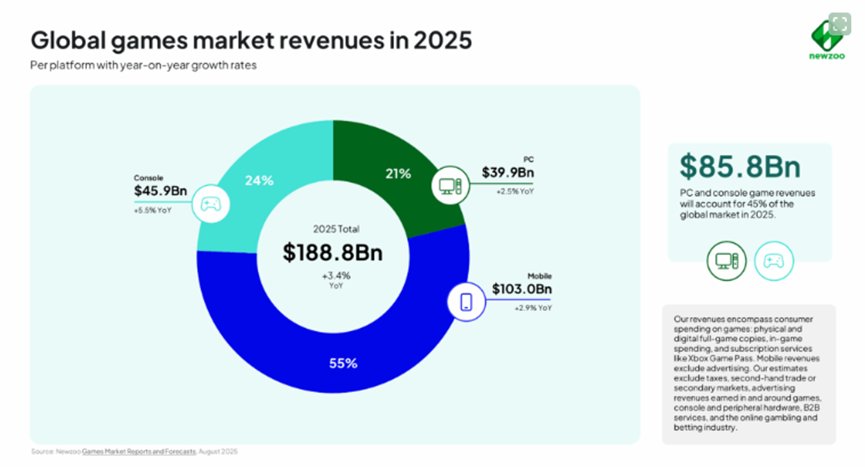865x467 pixels.
Task: Click the $188.8Bn total in donut center
Action: tap(335, 250)
